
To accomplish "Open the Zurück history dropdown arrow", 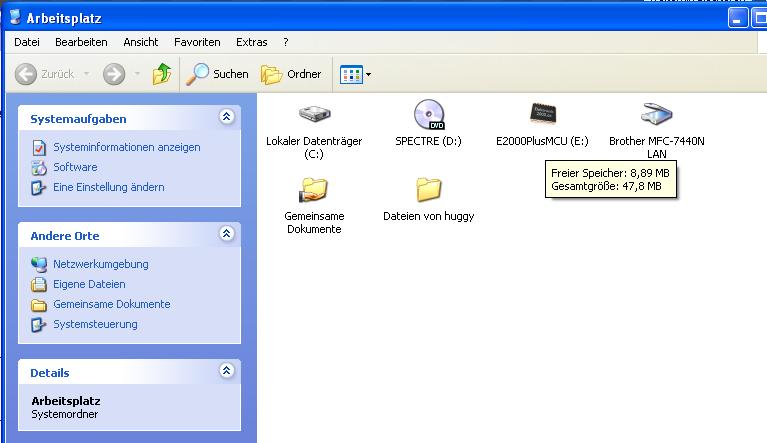I will [x=86, y=74].
